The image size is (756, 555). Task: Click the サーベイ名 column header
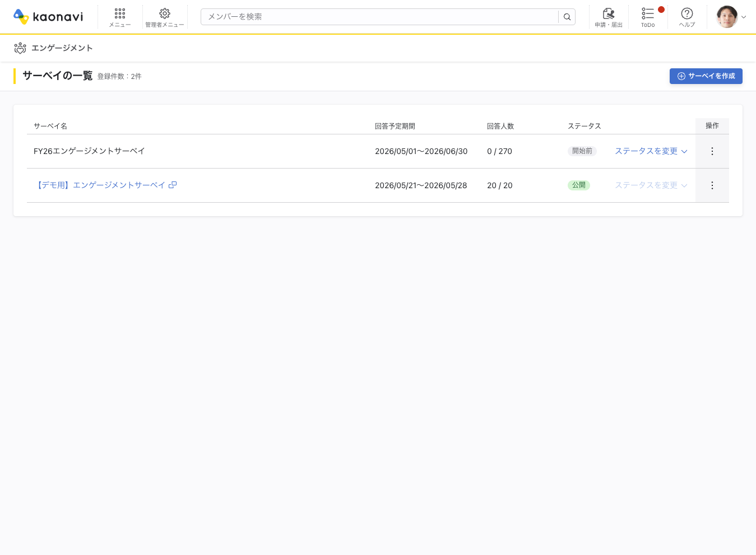pos(50,126)
